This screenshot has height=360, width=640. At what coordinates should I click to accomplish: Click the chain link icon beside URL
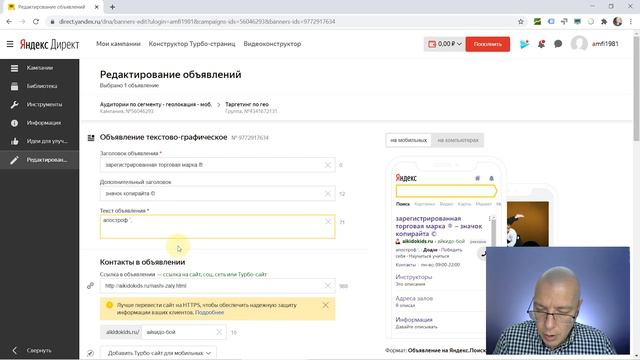pos(91,285)
